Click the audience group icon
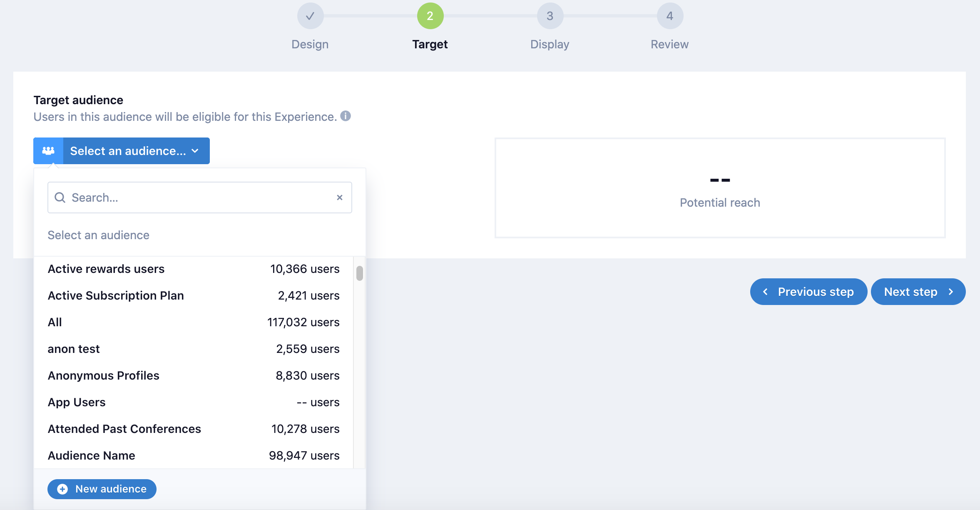Screen dimensions: 980x510 (x=48, y=151)
